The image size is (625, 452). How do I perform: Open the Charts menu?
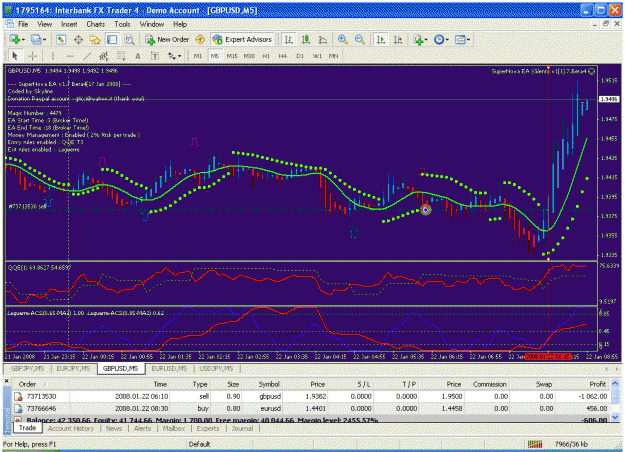[x=96, y=24]
